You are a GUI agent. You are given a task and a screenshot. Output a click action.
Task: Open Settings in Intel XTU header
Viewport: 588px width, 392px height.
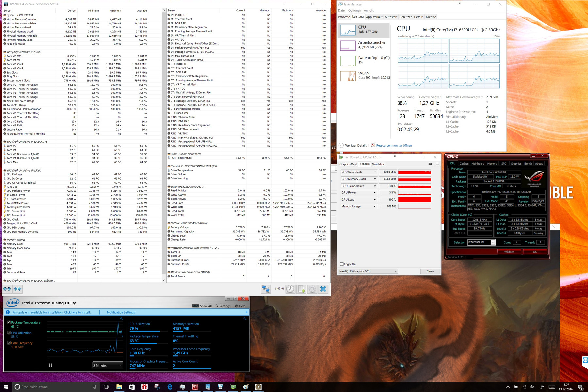click(222, 306)
